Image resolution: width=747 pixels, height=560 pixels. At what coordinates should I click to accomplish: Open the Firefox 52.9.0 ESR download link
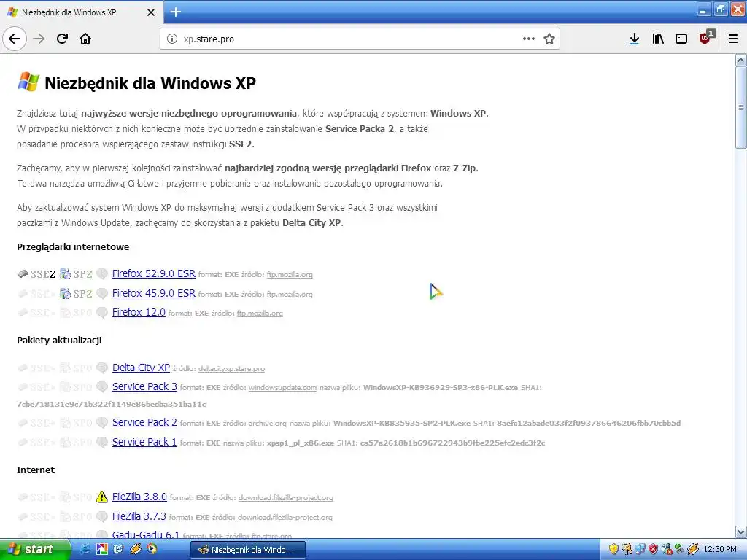coord(154,274)
